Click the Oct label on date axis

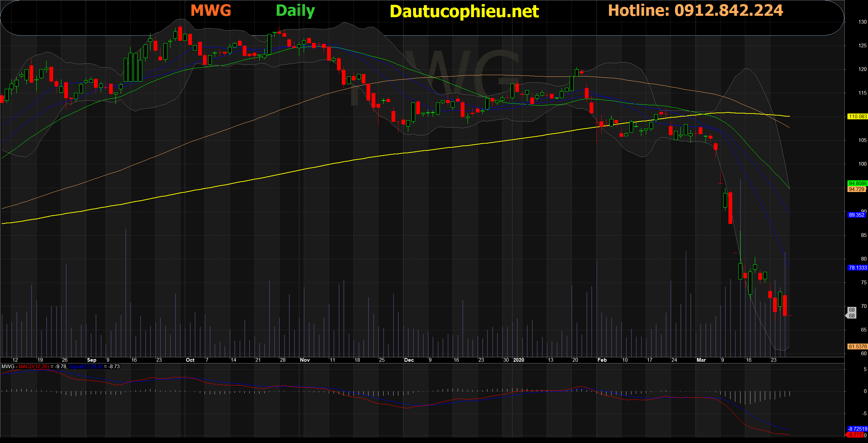click(190, 360)
